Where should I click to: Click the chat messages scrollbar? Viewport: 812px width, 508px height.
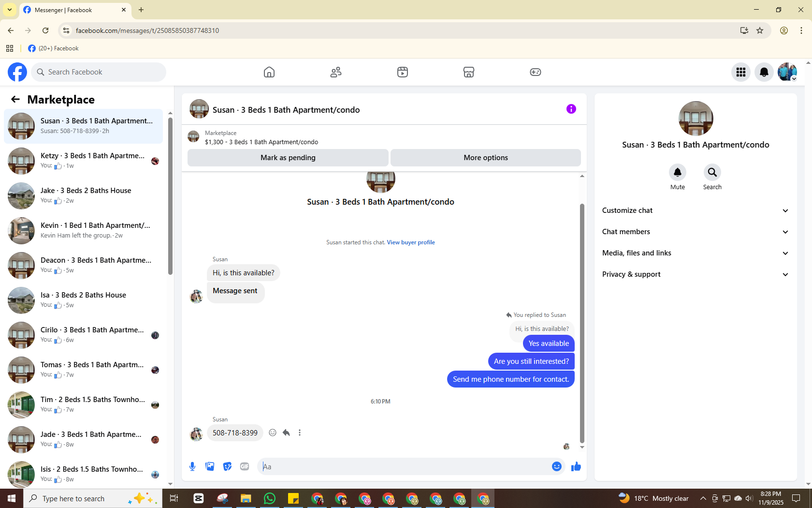582,323
